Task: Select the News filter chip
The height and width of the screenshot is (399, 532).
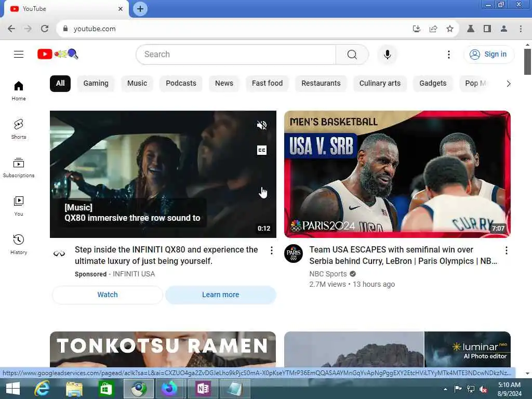Action: pyautogui.click(x=224, y=84)
